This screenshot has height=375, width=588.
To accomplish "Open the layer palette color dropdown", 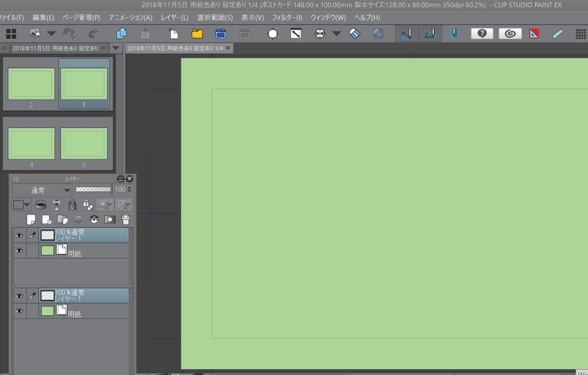I will coord(21,205).
